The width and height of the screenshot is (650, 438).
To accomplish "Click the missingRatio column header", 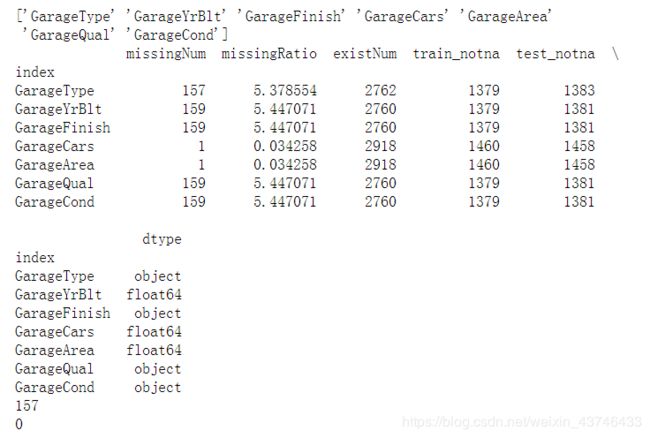I will (269, 54).
